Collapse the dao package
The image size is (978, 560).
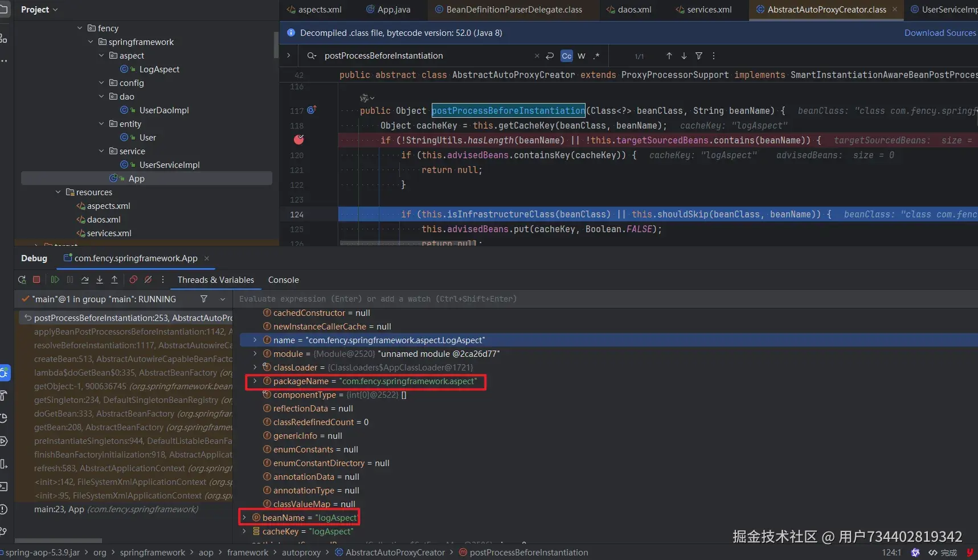[101, 96]
